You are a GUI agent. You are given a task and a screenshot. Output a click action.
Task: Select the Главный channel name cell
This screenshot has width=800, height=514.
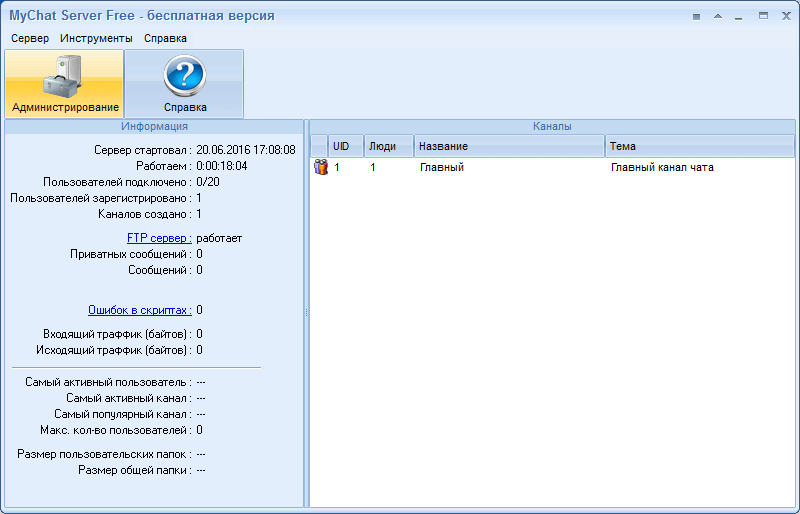[442, 167]
